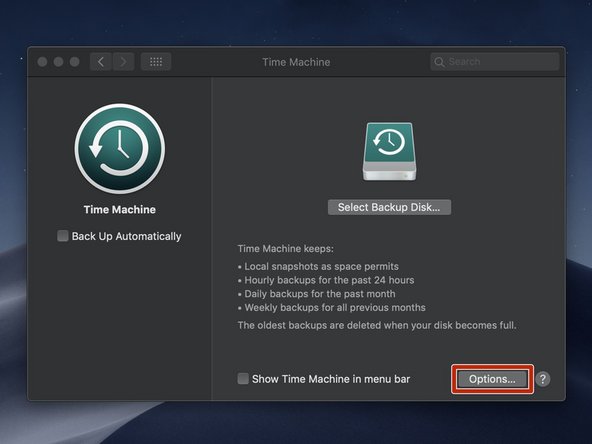Go forward with the right chevron
The image size is (592, 444).
[123, 62]
